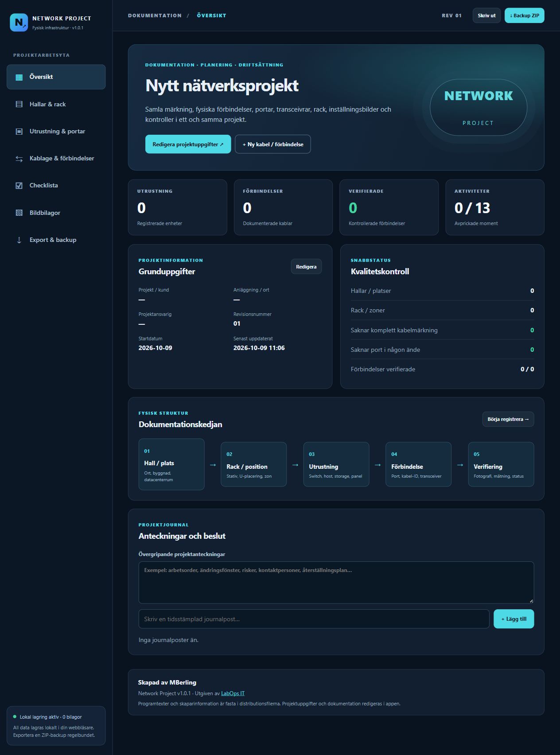Open Utrustning & portar page
The width and height of the screenshot is (560, 755).
click(x=56, y=132)
